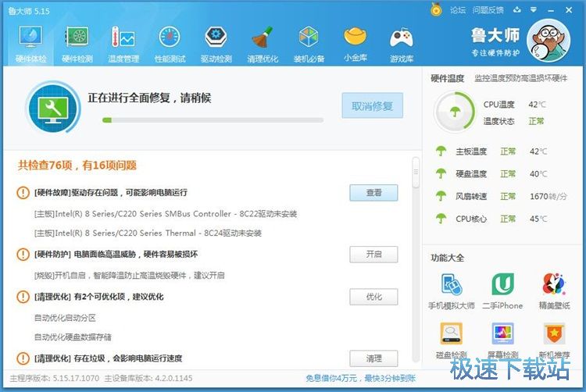This screenshot has height=392, width=586.
Task: Open the 二手iPhone tool
Action: (x=502, y=291)
